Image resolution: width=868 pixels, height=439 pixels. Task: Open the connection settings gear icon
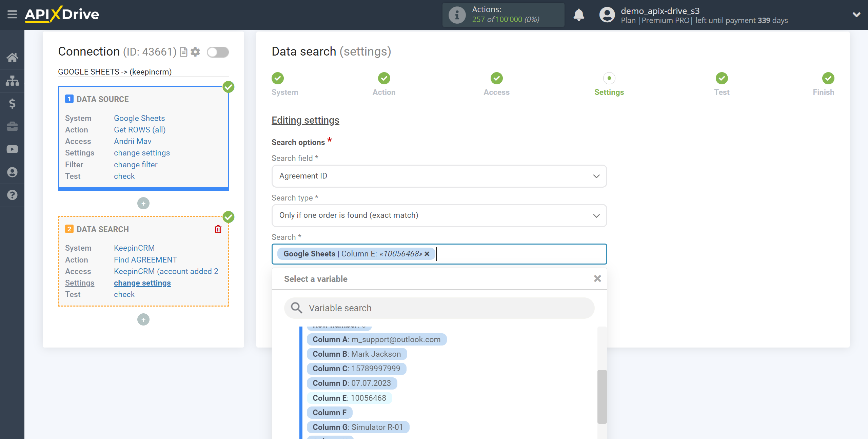[195, 52]
